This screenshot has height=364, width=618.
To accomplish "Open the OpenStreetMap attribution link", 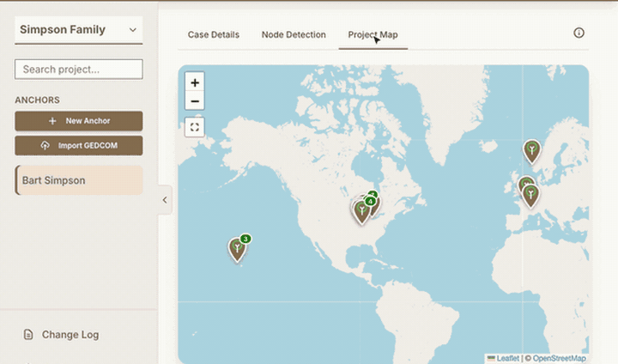I will click(x=559, y=358).
